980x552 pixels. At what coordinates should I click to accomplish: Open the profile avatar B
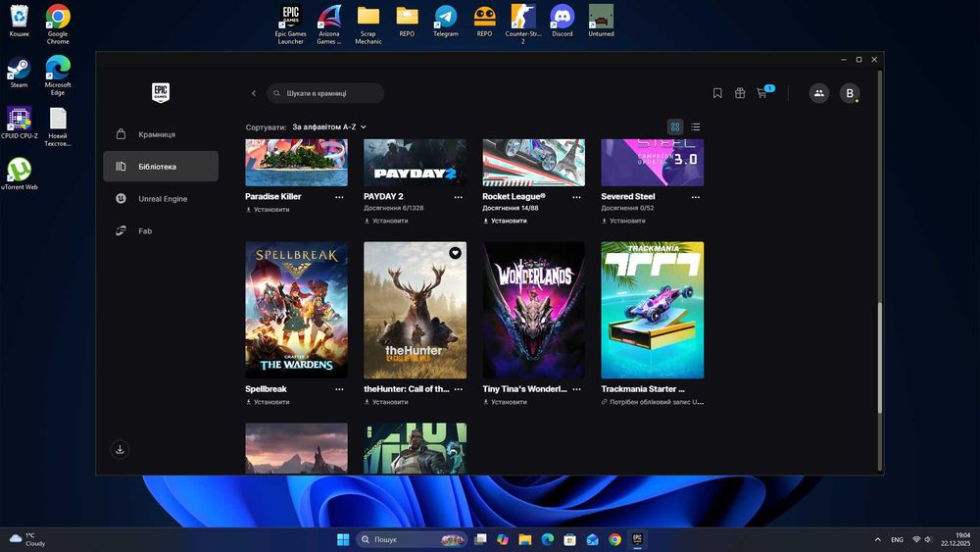(850, 93)
